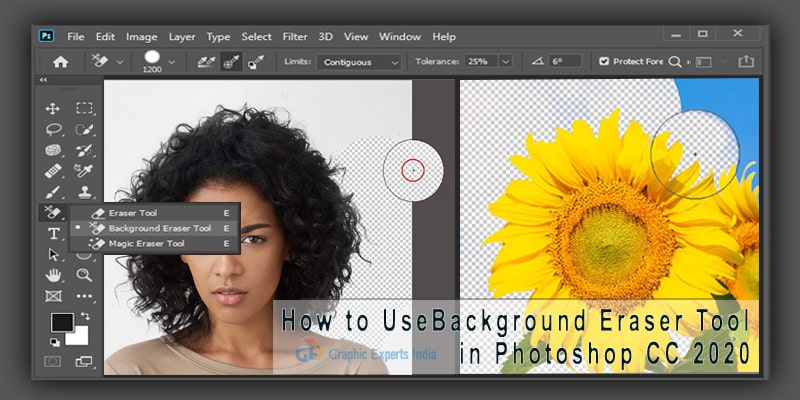Open the View menu

click(x=356, y=37)
